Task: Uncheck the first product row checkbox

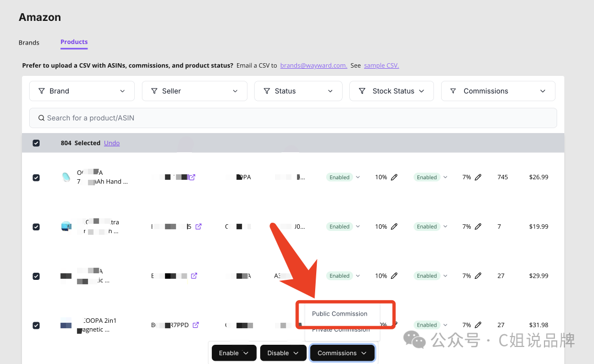Action: (36, 178)
